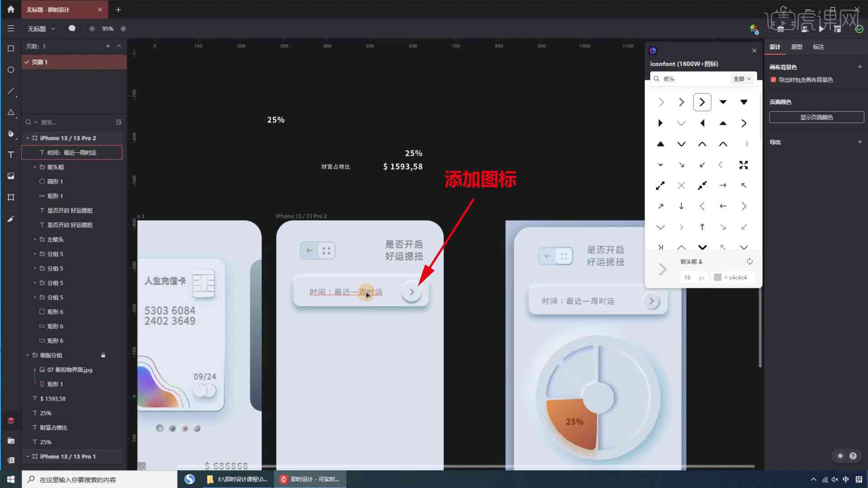Click the expand/fullscreen icon
This screenshot has width=868, height=488.
click(743, 164)
